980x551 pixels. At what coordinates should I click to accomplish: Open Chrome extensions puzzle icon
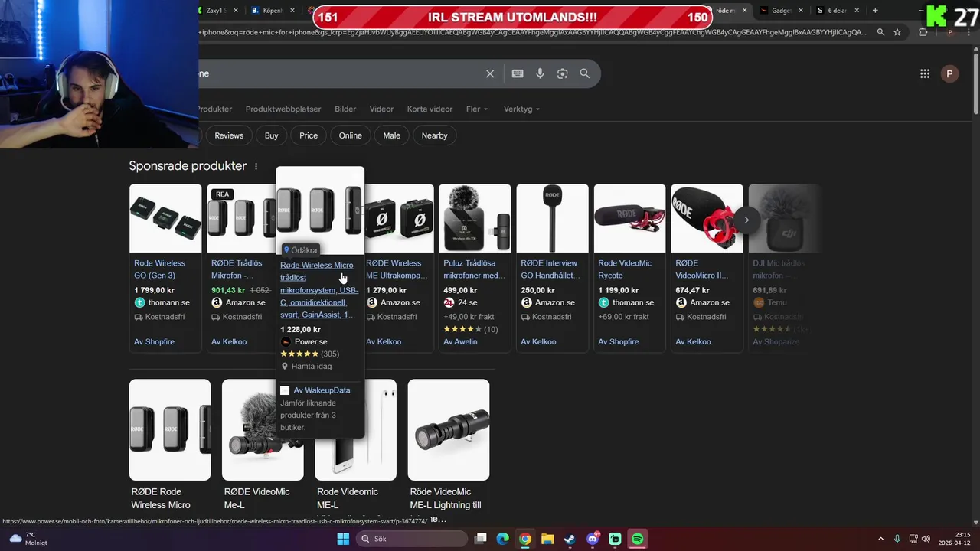[x=923, y=32]
